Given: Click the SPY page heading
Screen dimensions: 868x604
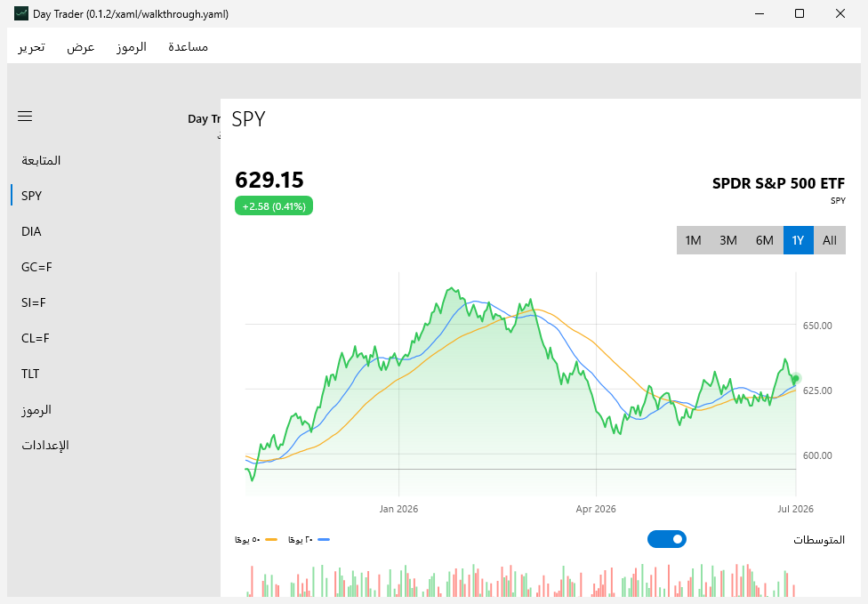Looking at the screenshot, I should coord(248,119).
